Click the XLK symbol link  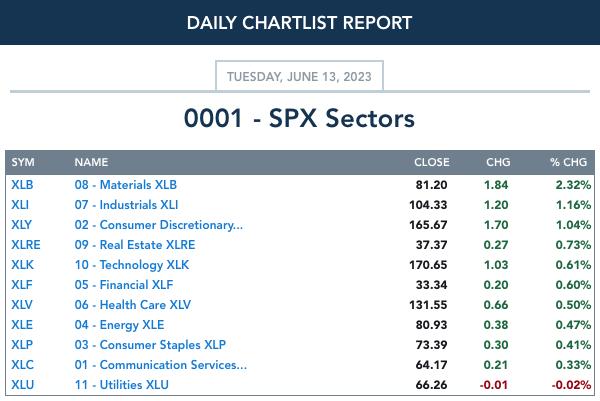[22, 264]
